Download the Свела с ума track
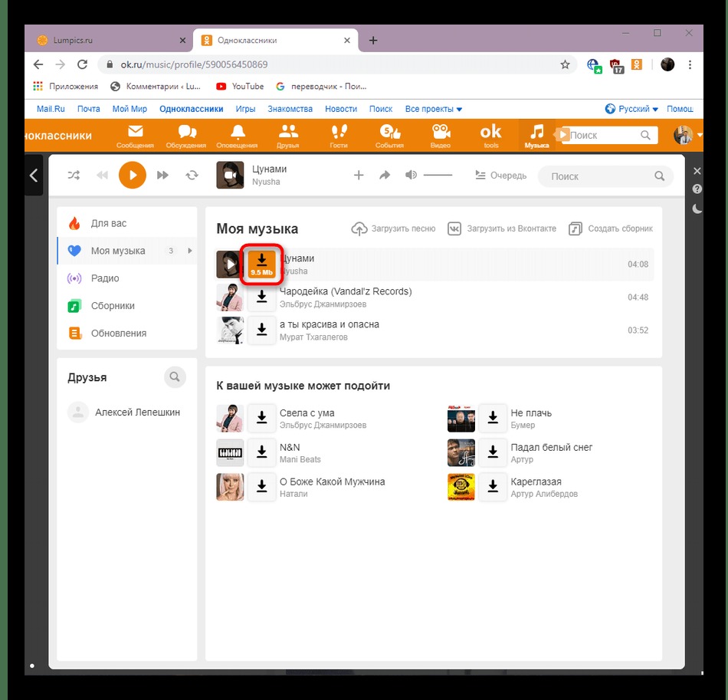Image resolution: width=728 pixels, height=700 pixels. point(262,418)
